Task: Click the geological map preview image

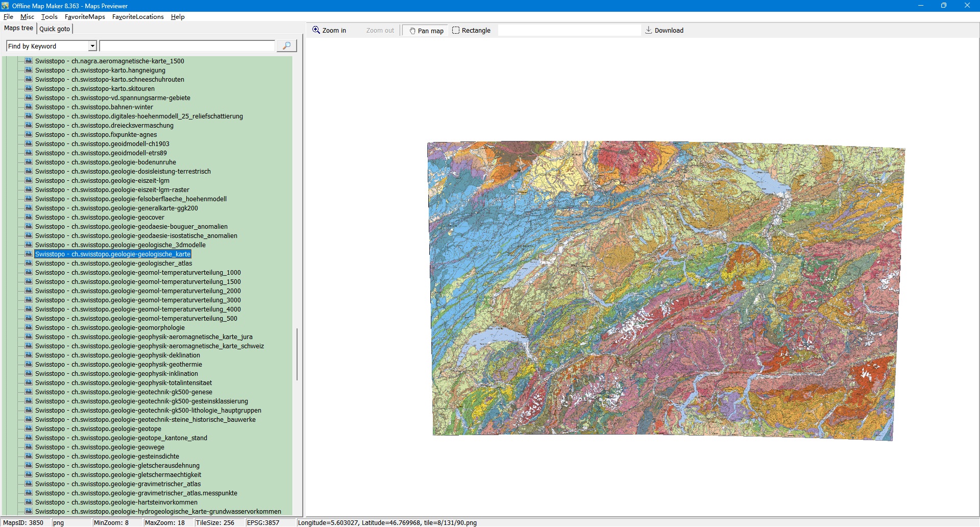Action: click(664, 290)
